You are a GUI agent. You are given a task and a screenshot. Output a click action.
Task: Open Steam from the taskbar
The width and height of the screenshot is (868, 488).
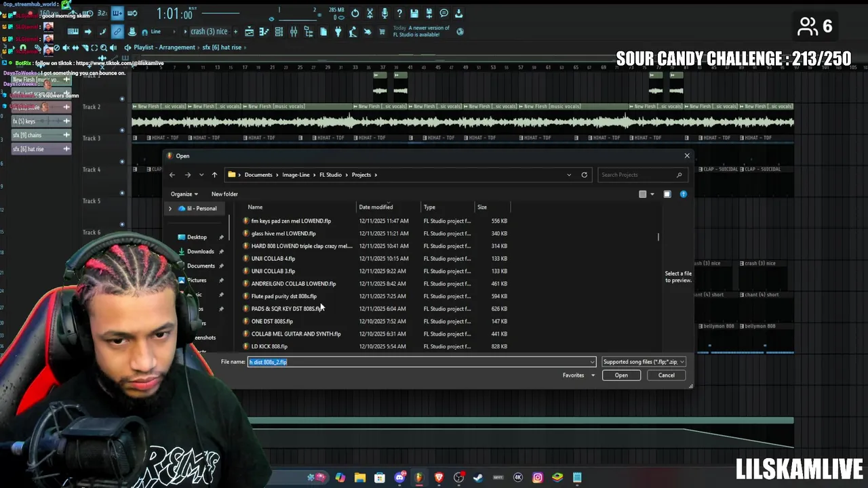[x=478, y=477]
